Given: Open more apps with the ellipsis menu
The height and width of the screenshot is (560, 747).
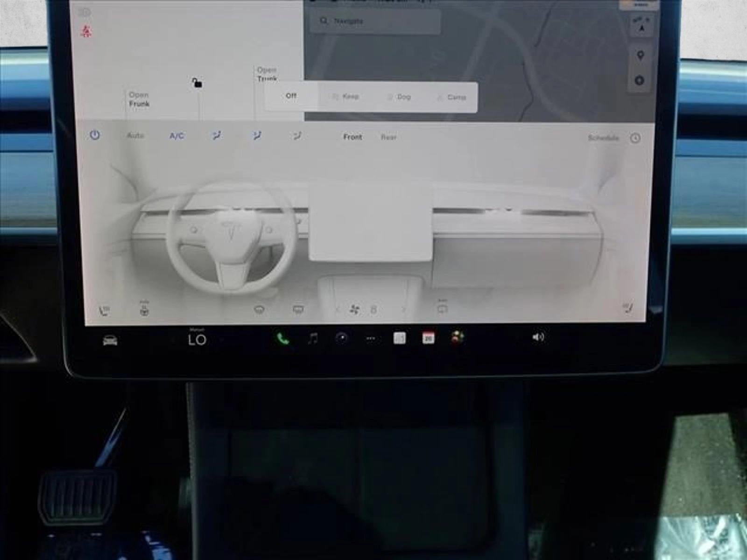Looking at the screenshot, I should [x=371, y=338].
